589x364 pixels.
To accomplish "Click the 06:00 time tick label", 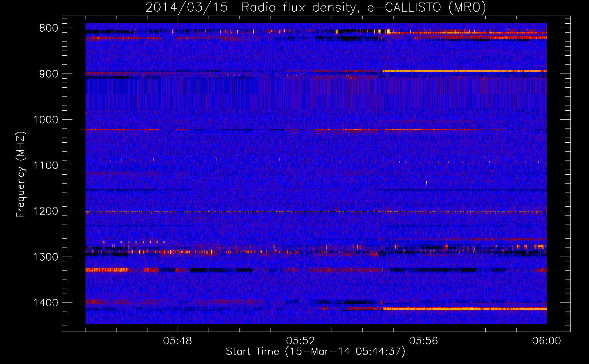I will pyautogui.click(x=546, y=341).
